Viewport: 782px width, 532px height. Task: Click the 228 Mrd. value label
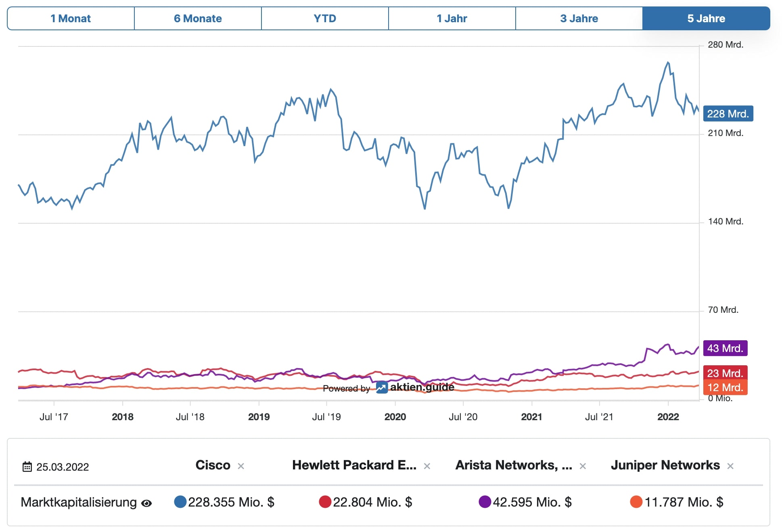pyautogui.click(x=728, y=114)
